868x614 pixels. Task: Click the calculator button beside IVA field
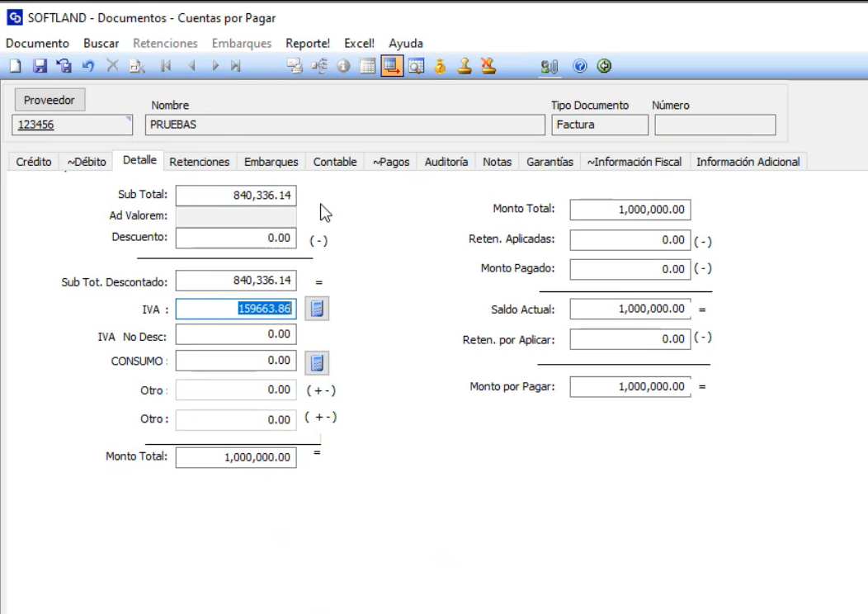[x=317, y=309]
